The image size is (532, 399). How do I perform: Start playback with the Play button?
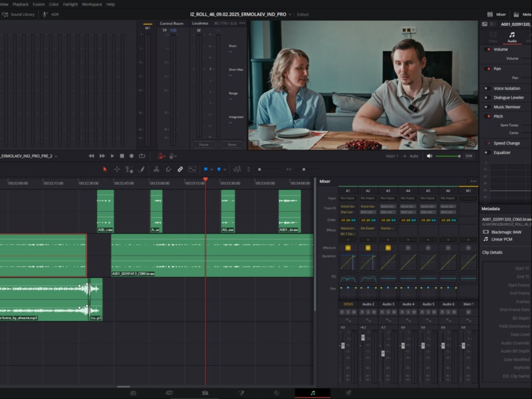pyautogui.click(x=112, y=156)
